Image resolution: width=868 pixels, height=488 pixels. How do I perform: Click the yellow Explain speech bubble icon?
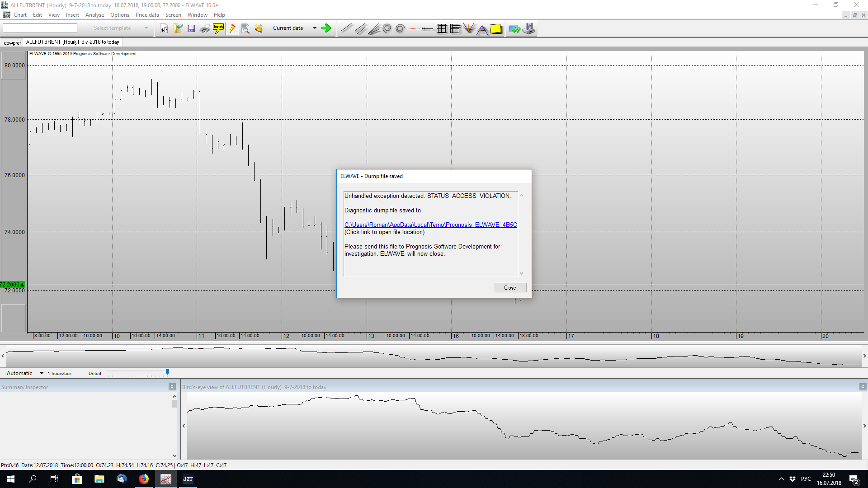click(218, 28)
